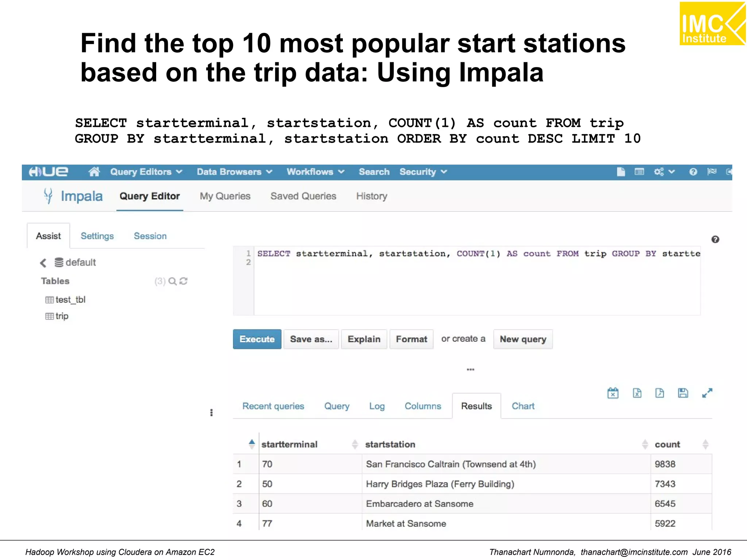This screenshot has height=560, width=747.
Task: Click the Explain button
Action: [x=364, y=339]
